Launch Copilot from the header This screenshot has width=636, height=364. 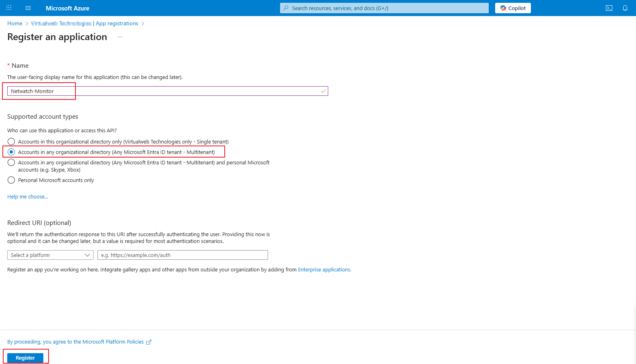513,8
